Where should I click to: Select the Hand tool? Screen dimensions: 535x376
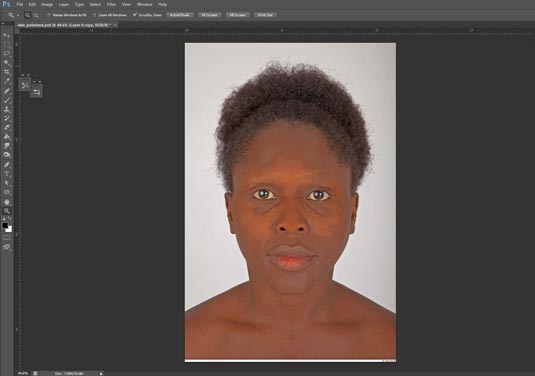[x=6, y=202]
